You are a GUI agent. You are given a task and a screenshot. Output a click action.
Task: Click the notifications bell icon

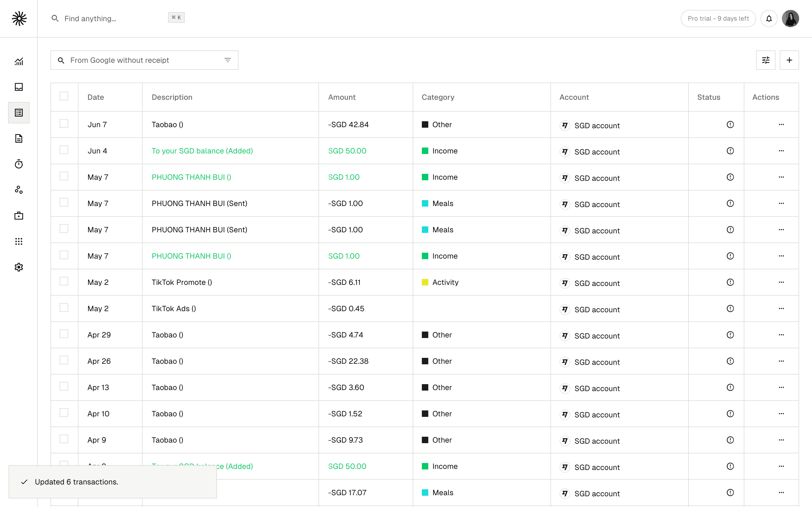[x=769, y=19]
